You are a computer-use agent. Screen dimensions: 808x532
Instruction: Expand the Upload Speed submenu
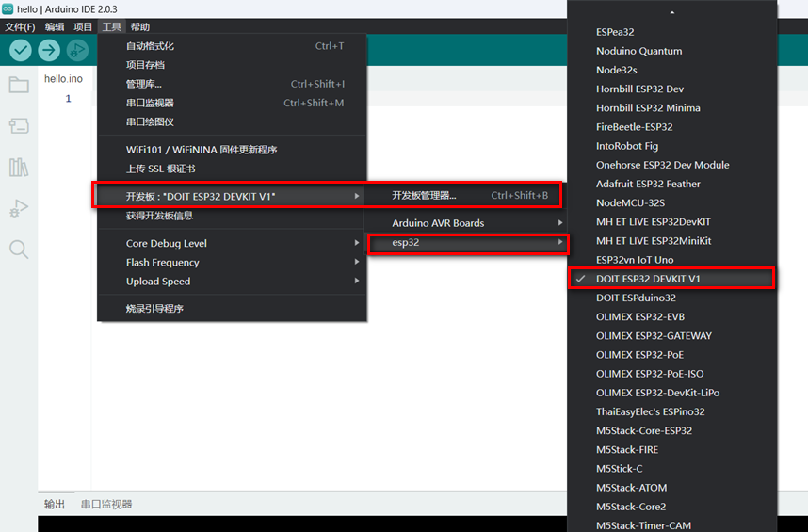pyautogui.click(x=232, y=282)
